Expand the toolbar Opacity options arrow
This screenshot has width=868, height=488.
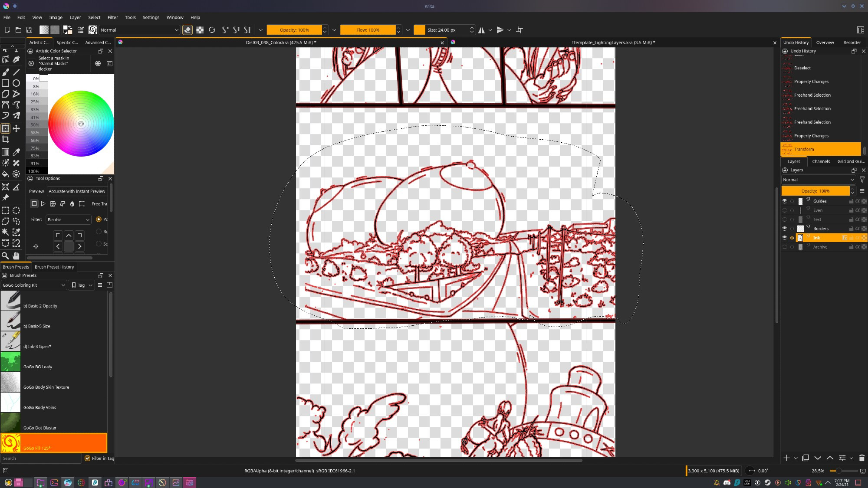click(x=334, y=30)
